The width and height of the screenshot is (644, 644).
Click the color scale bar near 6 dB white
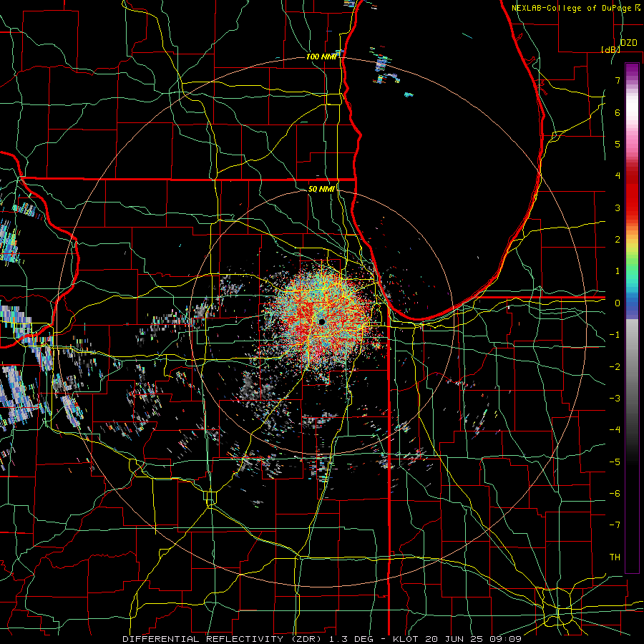(x=632, y=112)
